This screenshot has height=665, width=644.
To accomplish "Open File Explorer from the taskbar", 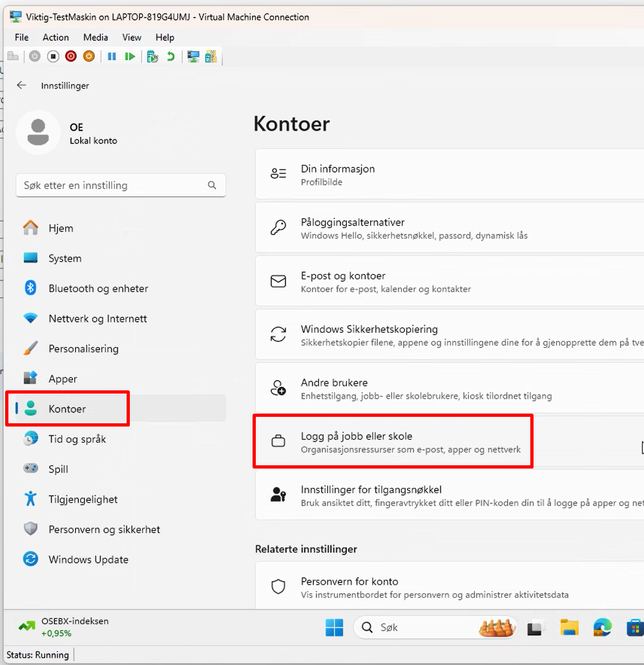I will tap(569, 628).
